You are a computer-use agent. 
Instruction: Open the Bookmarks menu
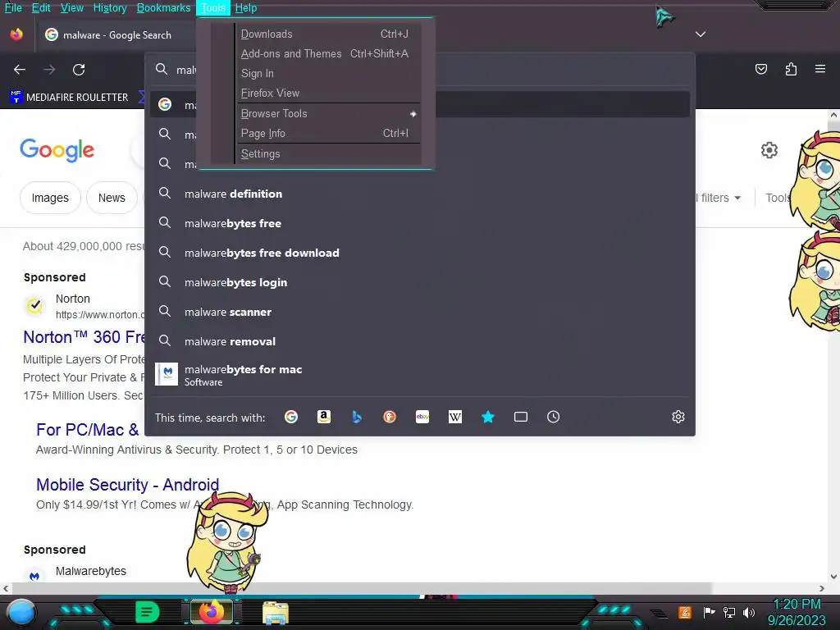coord(163,7)
